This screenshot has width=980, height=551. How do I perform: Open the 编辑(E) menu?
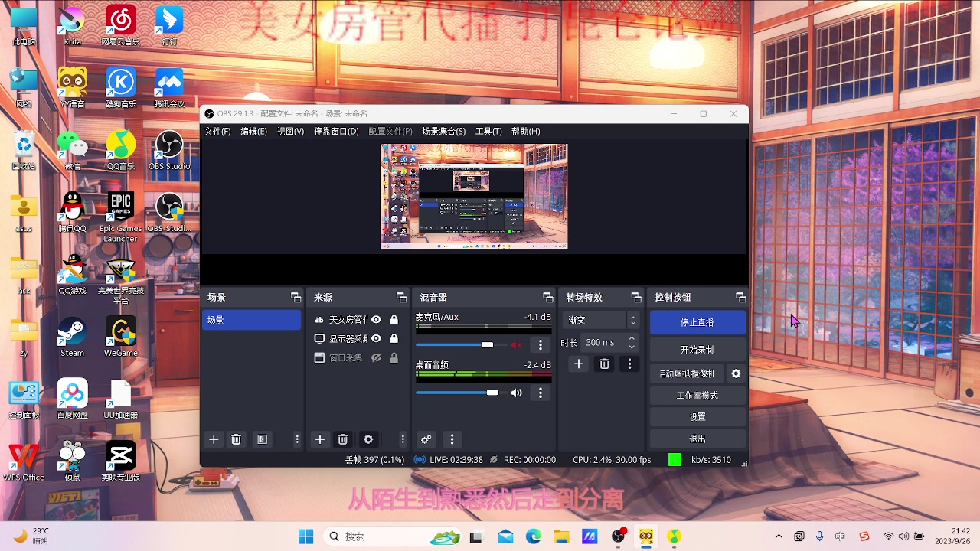pyautogui.click(x=253, y=132)
